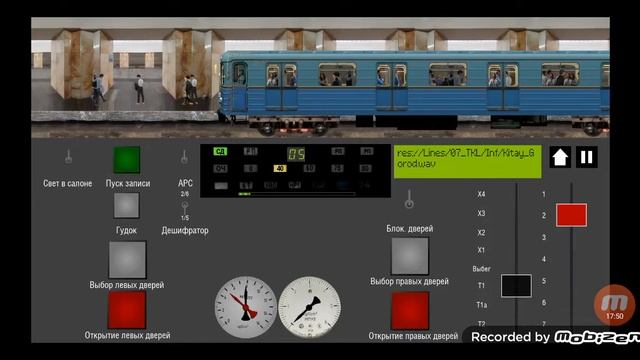The width and height of the screenshot is (640, 360).
Task: Click brake position number 1
Action: click(x=544, y=194)
